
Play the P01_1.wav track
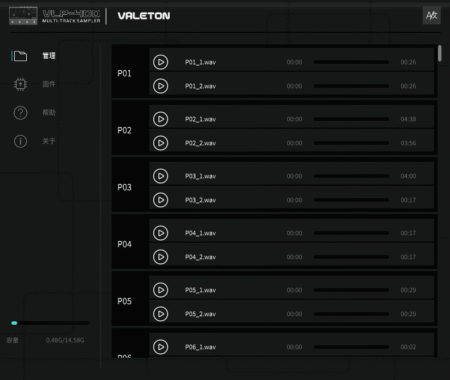point(160,62)
